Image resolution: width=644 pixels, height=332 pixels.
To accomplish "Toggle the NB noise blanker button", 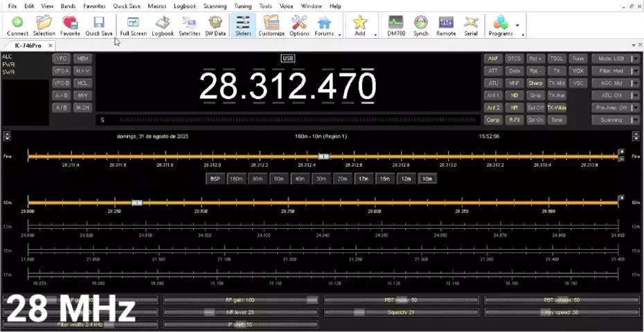I will pyautogui.click(x=514, y=95).
